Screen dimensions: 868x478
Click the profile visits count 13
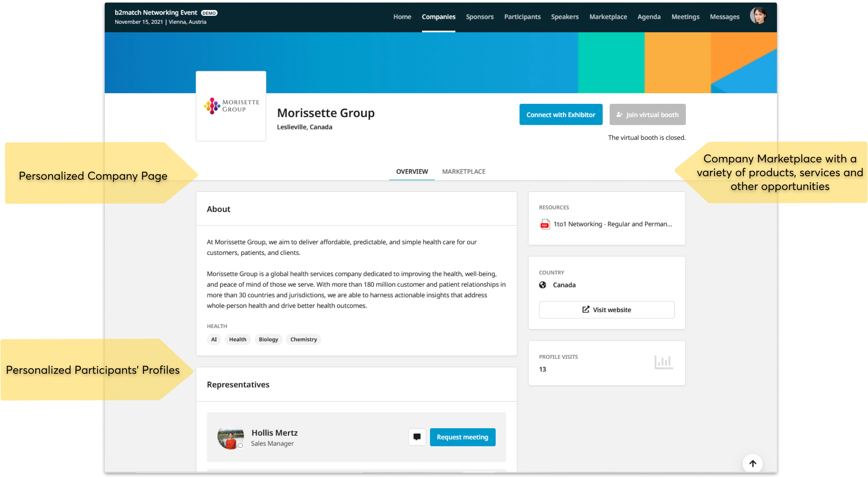coord(542,369)
